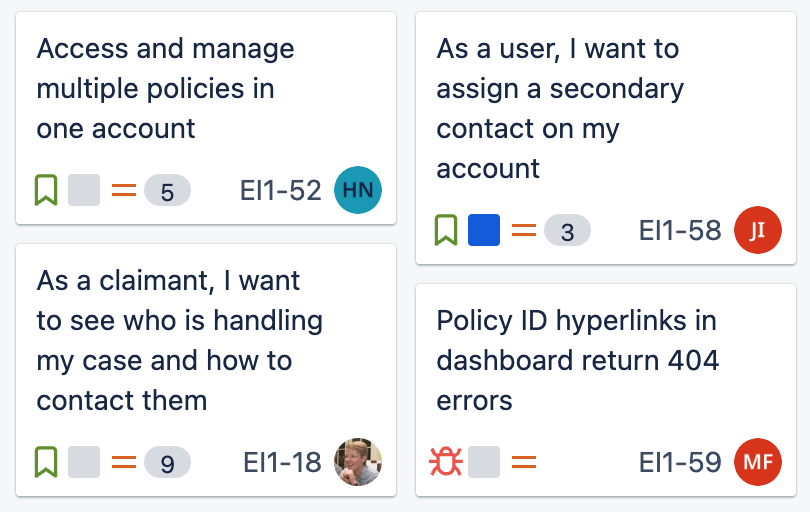Click the JI assignee avatar

758,231
